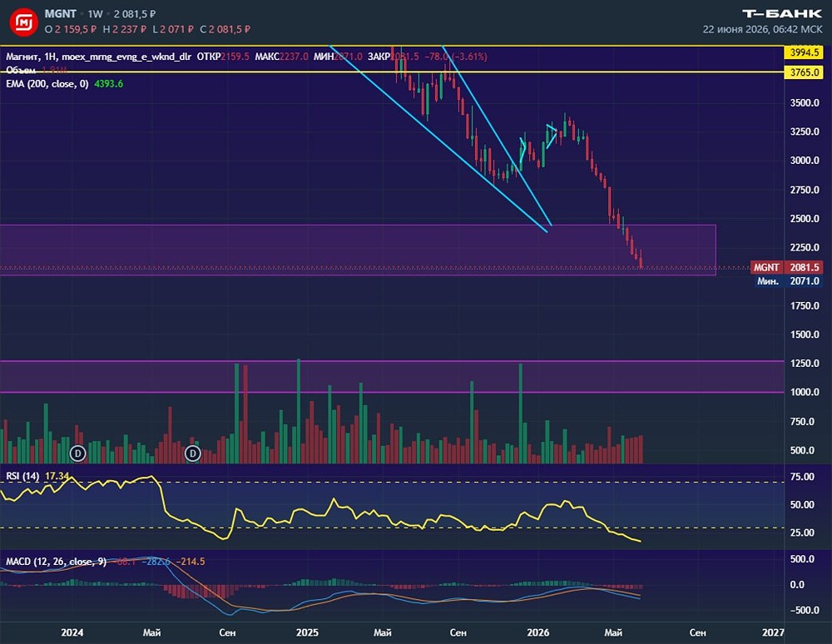This screenshot has height=644, width=832.
Task: Click the red MGNT 2081.5 price tag
Action: 787,267
